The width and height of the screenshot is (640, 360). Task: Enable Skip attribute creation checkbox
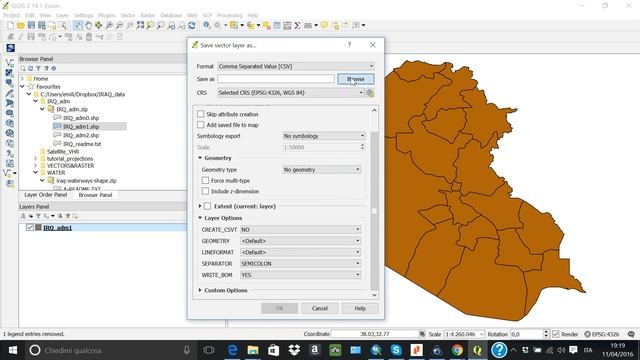[200, 114]
